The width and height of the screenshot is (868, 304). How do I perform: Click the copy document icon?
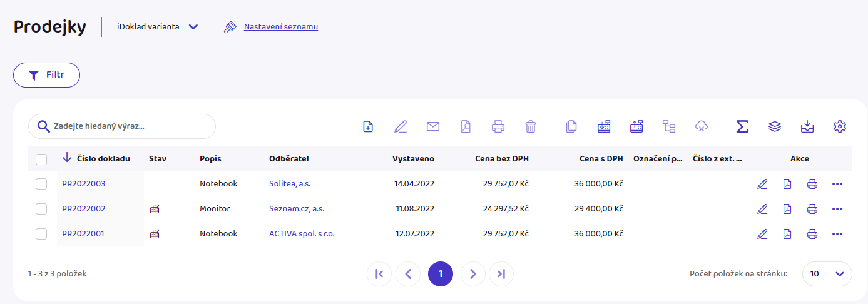click(x=571, y=126)
